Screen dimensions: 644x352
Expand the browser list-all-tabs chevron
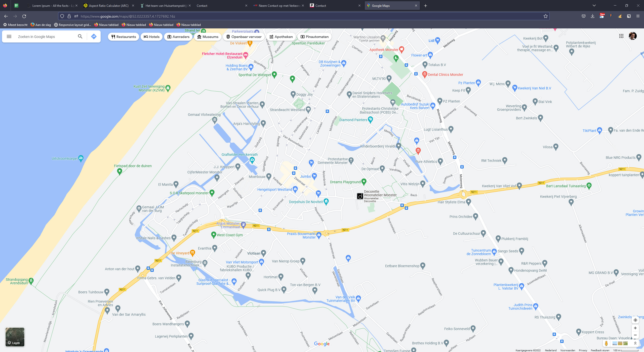[x=594, y=6]
